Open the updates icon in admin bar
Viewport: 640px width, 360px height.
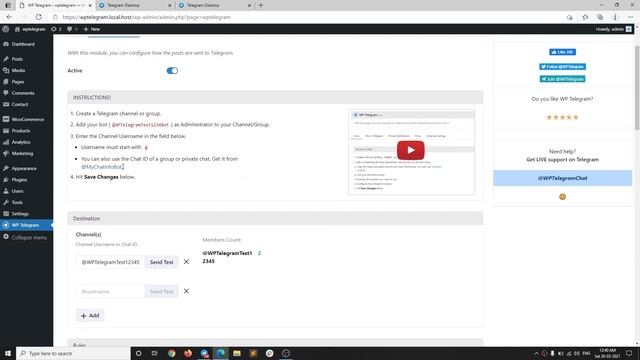point(56,29)
